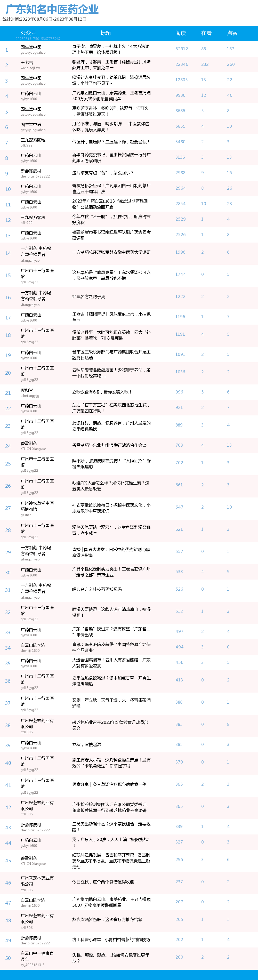Click the 点赞 column header
This screenshot has height=980, width=258.
pyautogui.click(x=232, y=33)
